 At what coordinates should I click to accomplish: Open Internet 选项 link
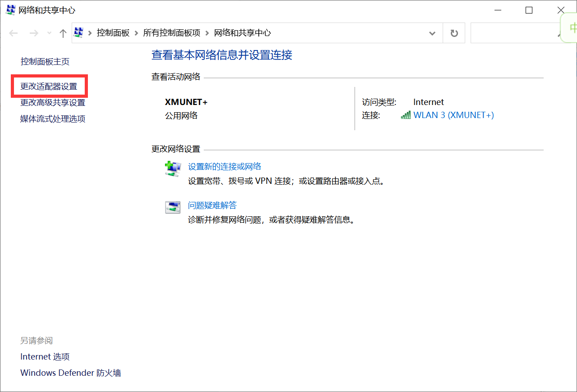45,357
